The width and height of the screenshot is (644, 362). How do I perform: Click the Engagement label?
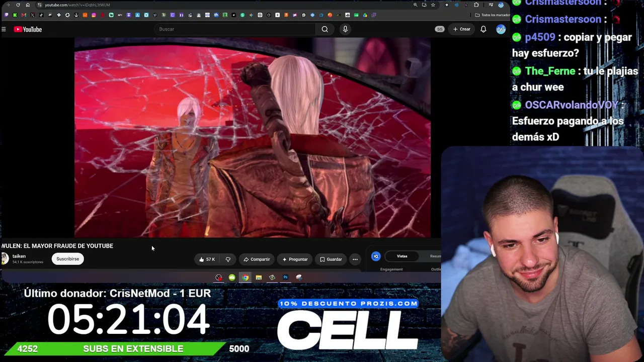391,269
